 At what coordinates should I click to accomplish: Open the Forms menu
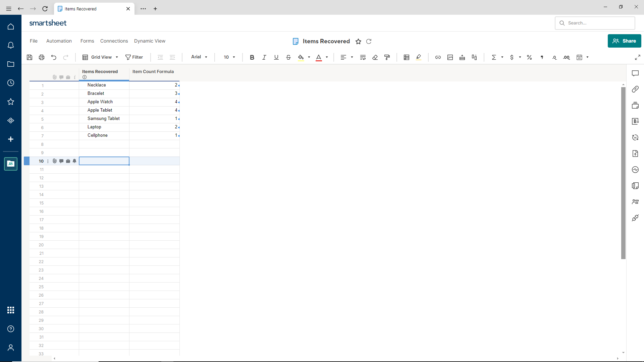tap(87, 41)
